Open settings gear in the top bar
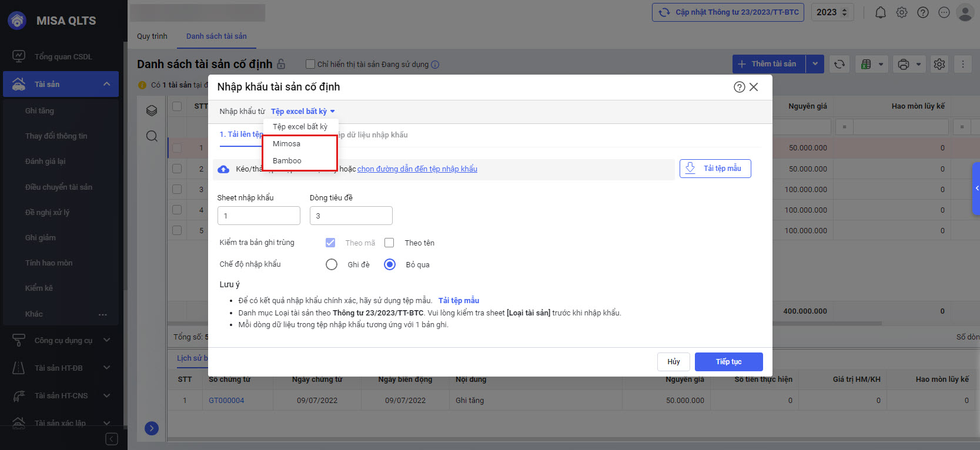980x450 pixels. [901, 12]
